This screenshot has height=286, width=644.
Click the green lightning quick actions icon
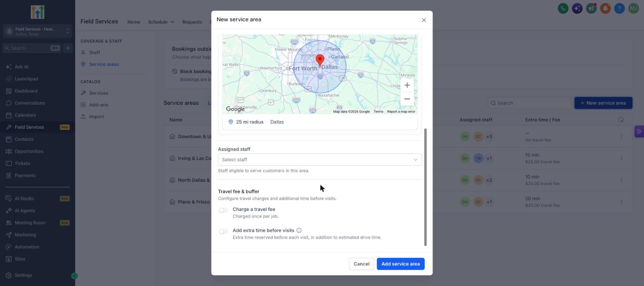pos(68,48)
